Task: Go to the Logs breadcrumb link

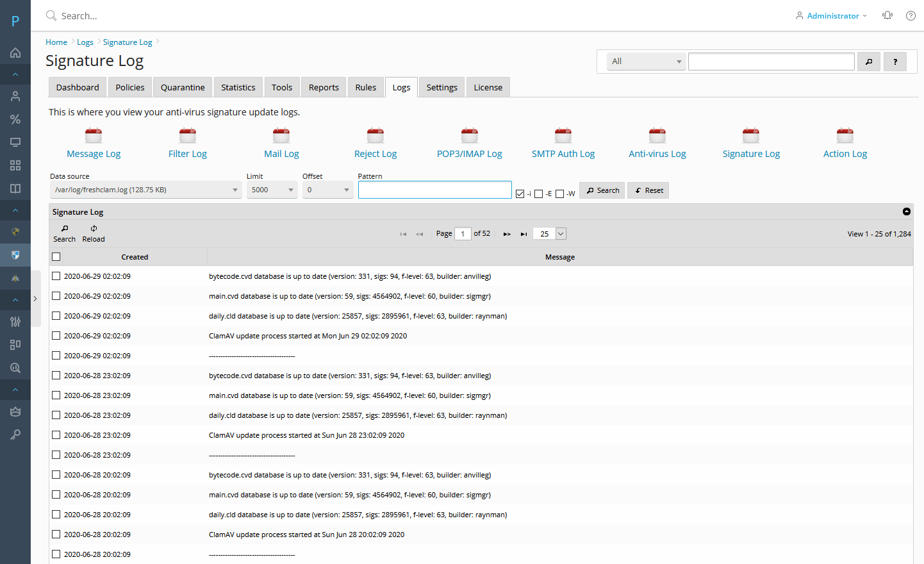Action: (85, 42)
